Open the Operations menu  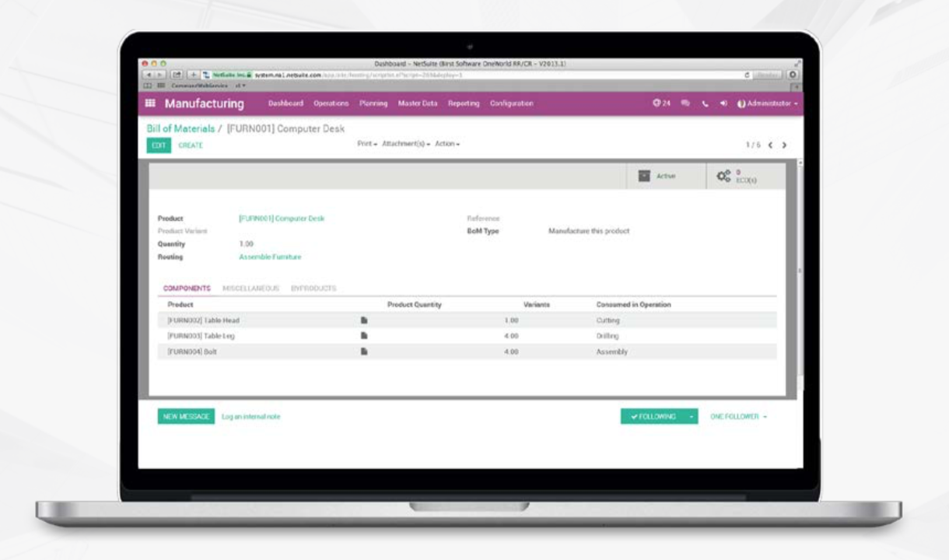(x=331, y=103)
